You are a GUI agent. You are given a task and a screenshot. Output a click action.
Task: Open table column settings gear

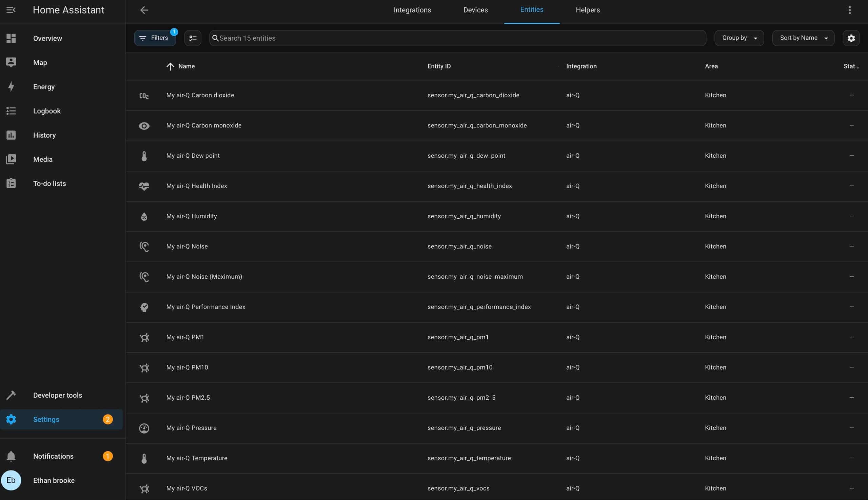(851, 38)
